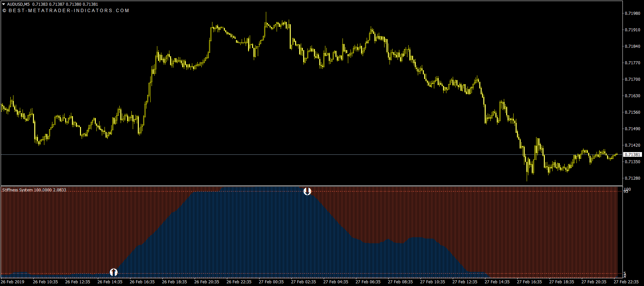Click the 0.71840 price scale value
The width and height of the screenshot is (644, 286).
coord(632,46)
